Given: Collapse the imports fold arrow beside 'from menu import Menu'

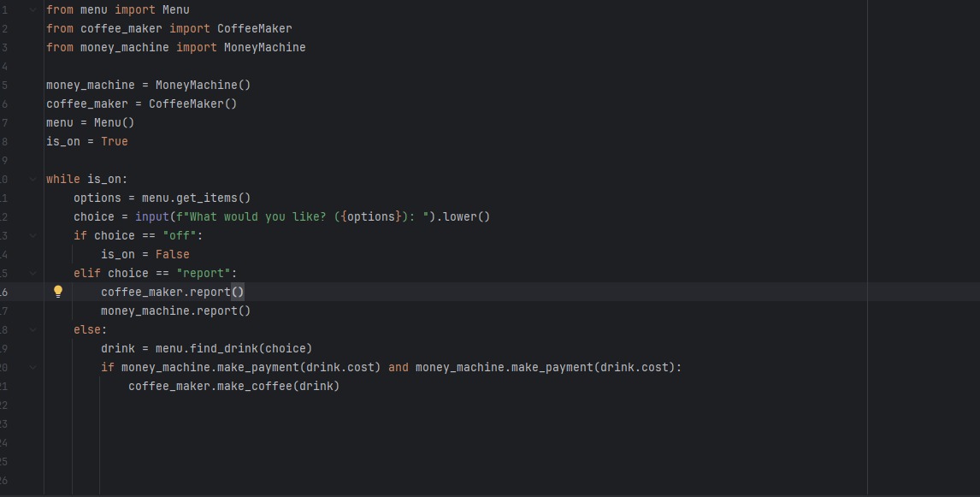Looking at the screenshot, I should [x=33, y=10].
